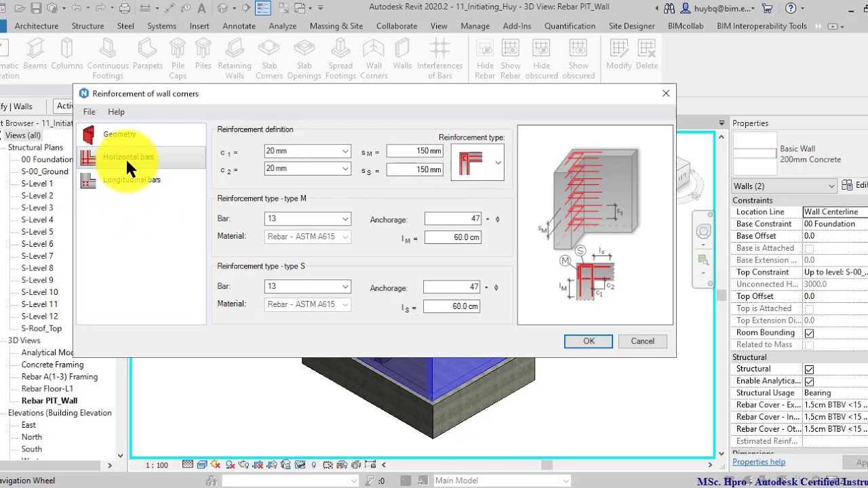The image size is (868, 488).
Task: Select the Walls ribbon tool
Action: (x=402, y=54)
